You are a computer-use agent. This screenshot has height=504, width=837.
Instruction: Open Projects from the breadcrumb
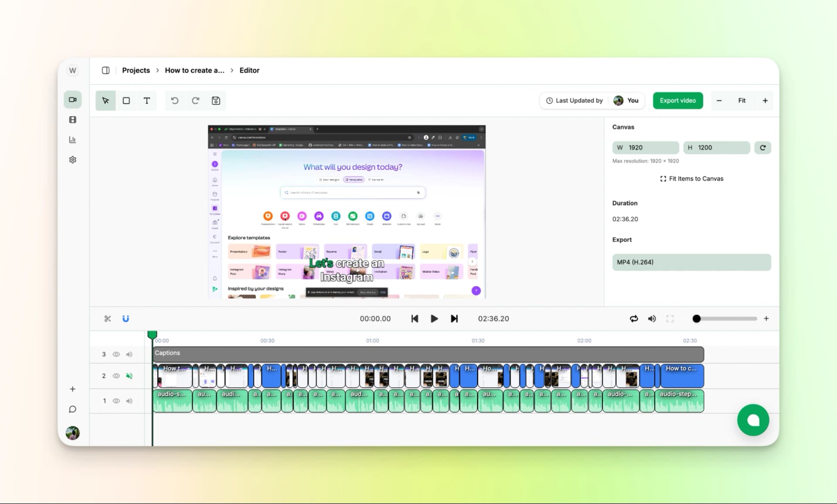coord(136,70)
